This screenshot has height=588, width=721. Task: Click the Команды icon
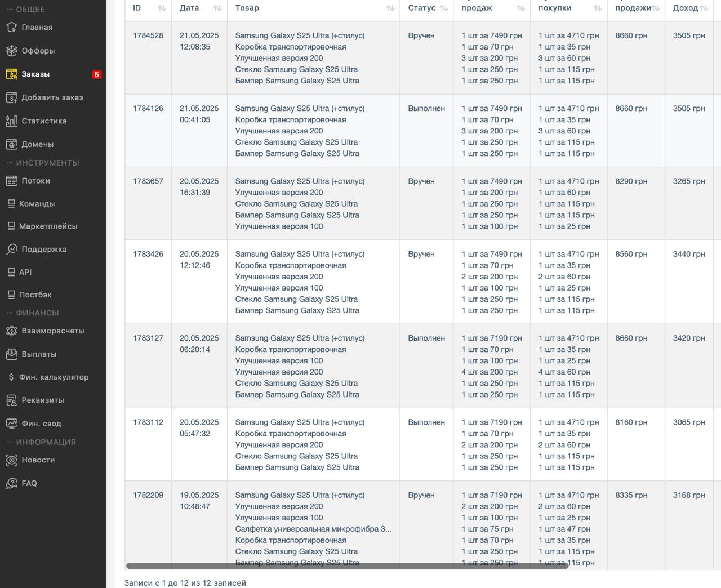11,204
